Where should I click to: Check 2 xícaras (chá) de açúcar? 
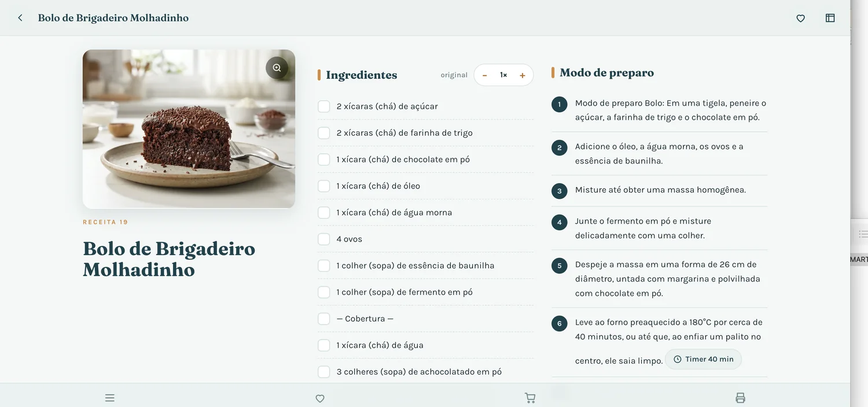click(x=324, y=106)
